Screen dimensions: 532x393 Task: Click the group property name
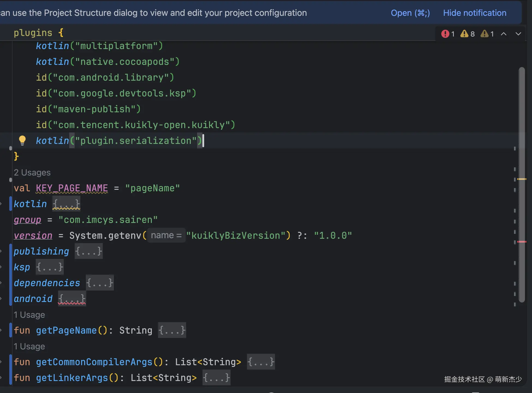pos(28,219)
